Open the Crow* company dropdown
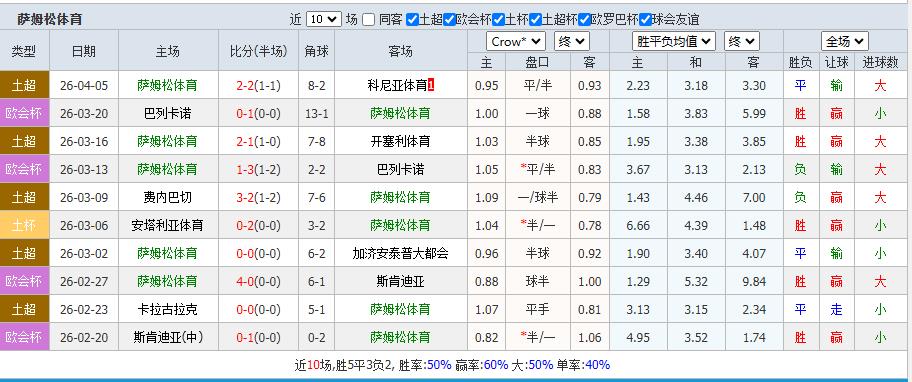This screenshot has width=912, height=382. click(516, 41)
